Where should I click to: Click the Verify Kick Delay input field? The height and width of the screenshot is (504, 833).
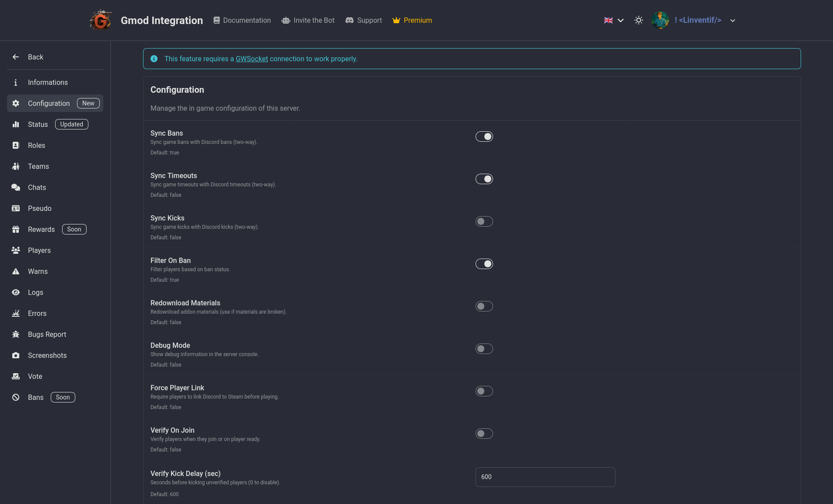pyautogui.click(x=545, y=477)
